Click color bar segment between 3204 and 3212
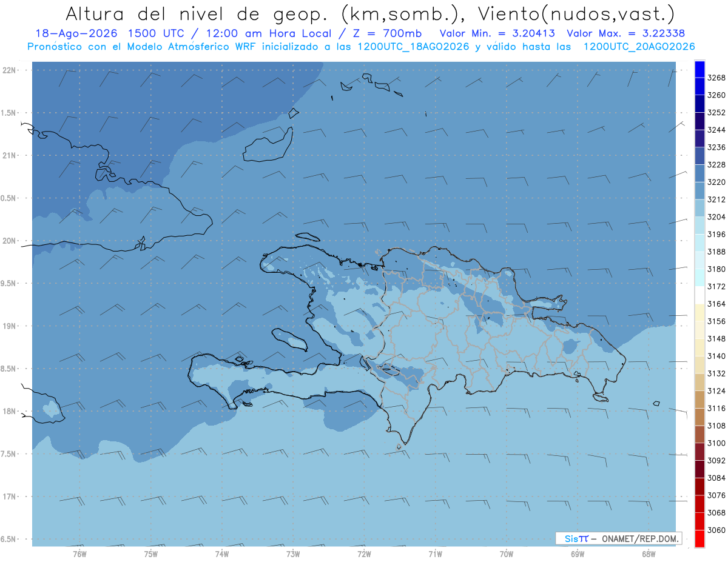The width and height of the screenshot is (728, 562). (x=699, y=208)
